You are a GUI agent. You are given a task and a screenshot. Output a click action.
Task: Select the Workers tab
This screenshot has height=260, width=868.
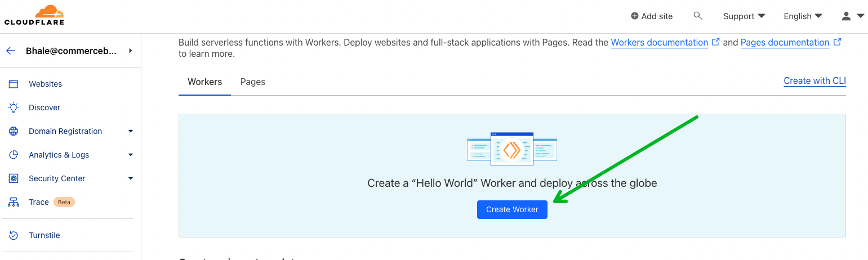(x=205, y=82)
